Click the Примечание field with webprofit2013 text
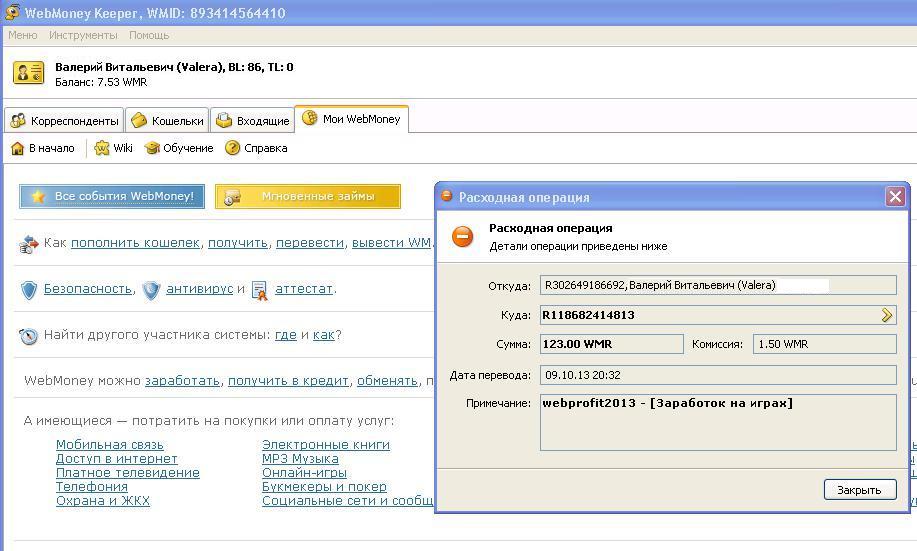 pos(718,422)
